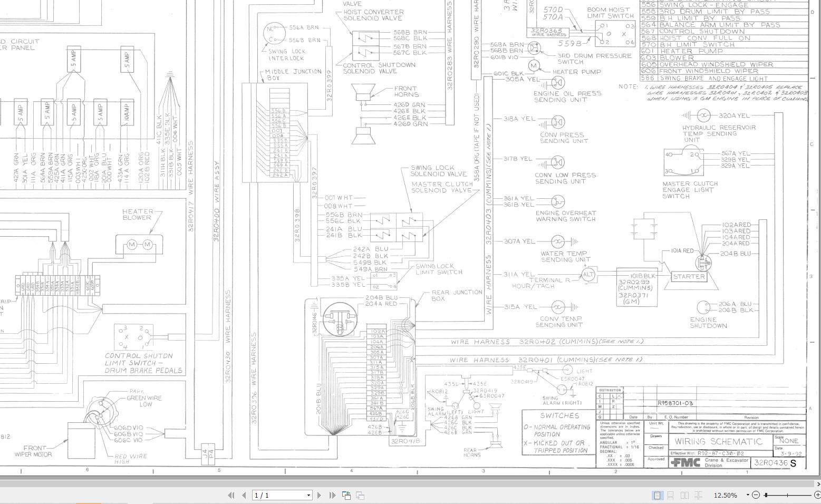Screen dimensions: 821x504
Task: Switch to continuous page view
Action: [x=671, y=495]
